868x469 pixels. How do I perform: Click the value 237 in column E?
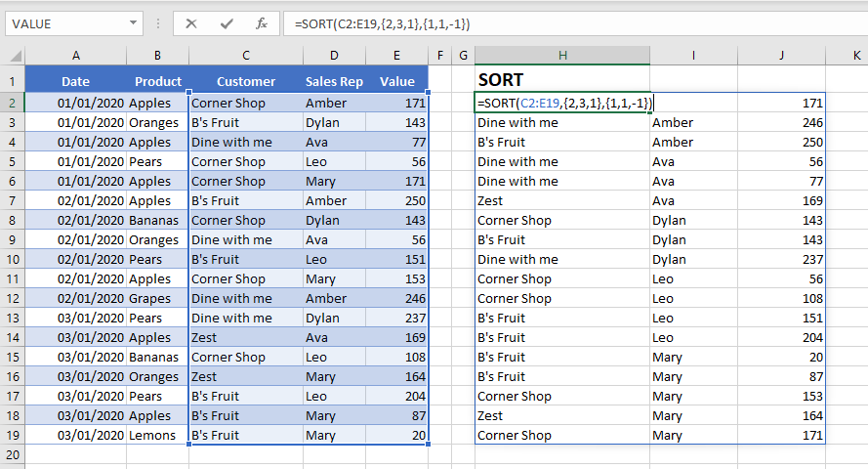(x=397, y=318)
